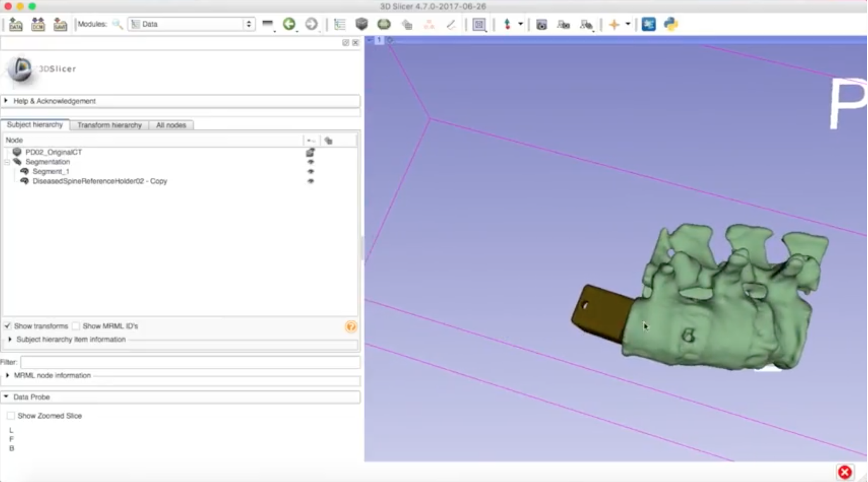Switch to the Transform hierarchy tab
Screen dimensions: 868x482
(x=109, y=125)
